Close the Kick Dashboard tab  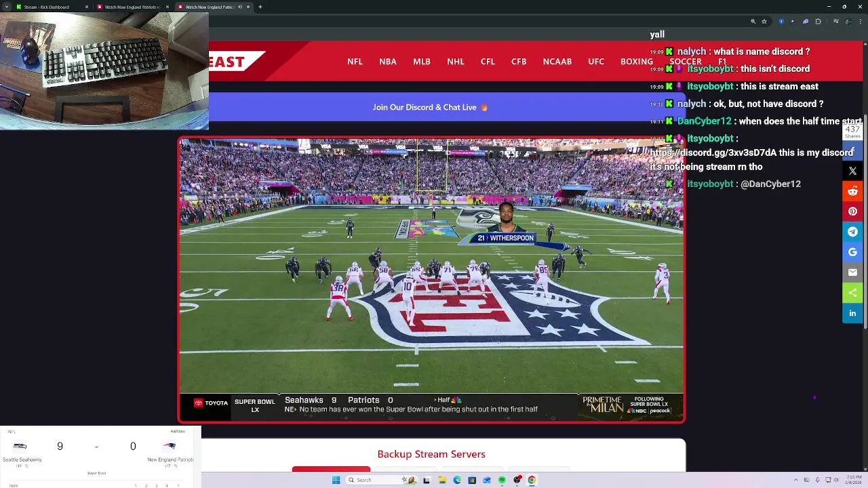point(86,7)
